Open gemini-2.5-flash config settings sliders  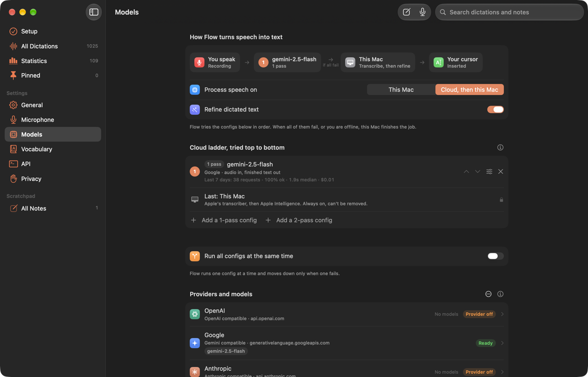pos(489,171)
